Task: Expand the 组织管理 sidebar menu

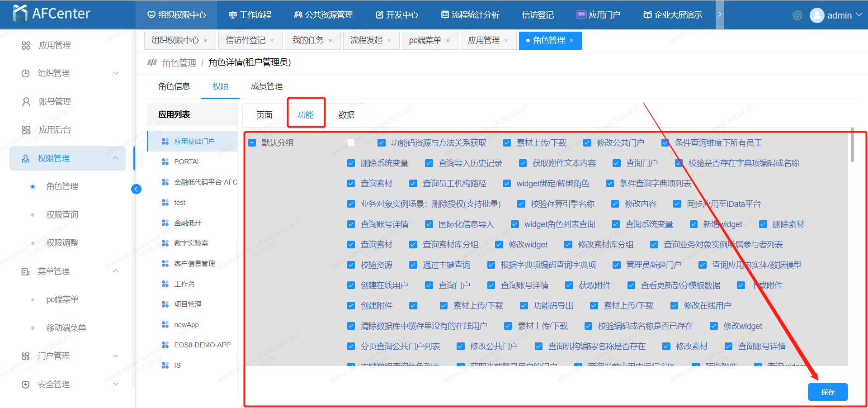Action: click(116, 73)
